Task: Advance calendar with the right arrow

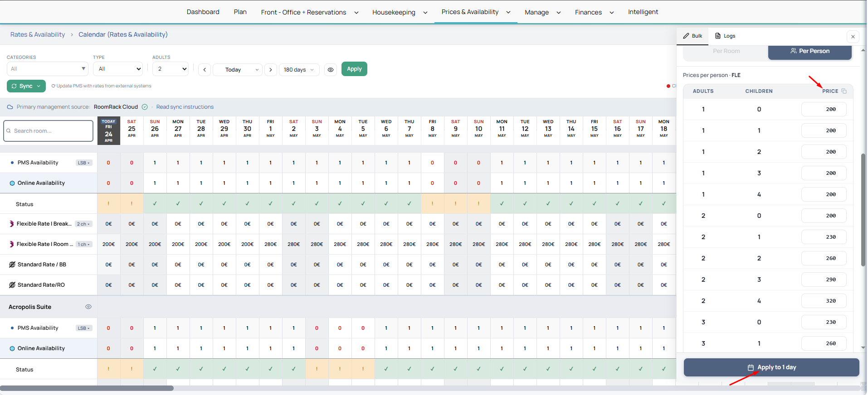Action: [x=271, y=70]
